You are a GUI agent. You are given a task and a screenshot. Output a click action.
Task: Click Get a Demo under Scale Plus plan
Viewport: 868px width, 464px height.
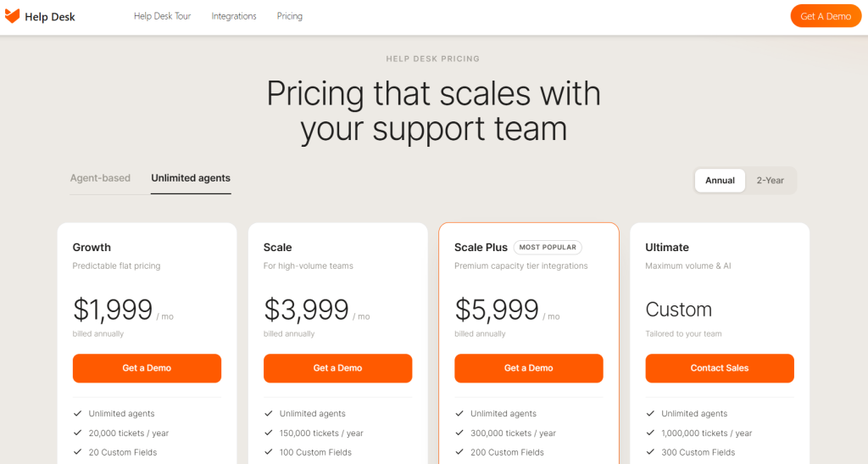point(529,368)
